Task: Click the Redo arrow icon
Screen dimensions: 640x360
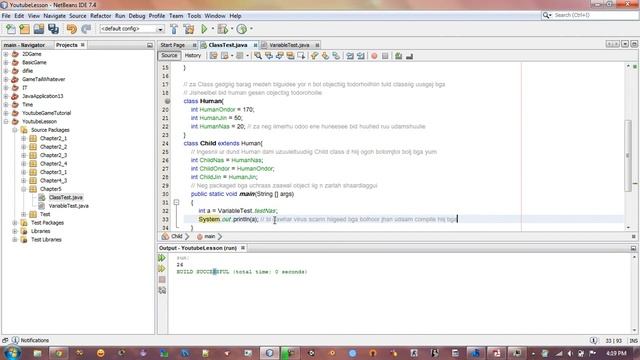Action: tap(86, 29)
